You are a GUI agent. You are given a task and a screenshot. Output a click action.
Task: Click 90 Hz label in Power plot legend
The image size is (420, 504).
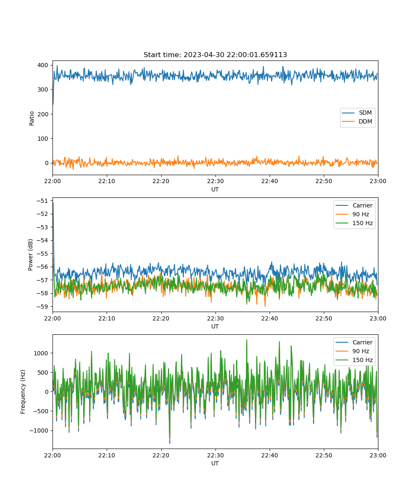361,214
